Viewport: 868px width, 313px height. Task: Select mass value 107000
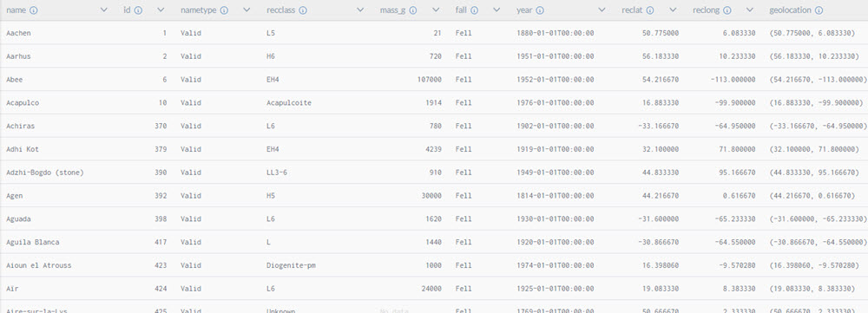point(430,80)
